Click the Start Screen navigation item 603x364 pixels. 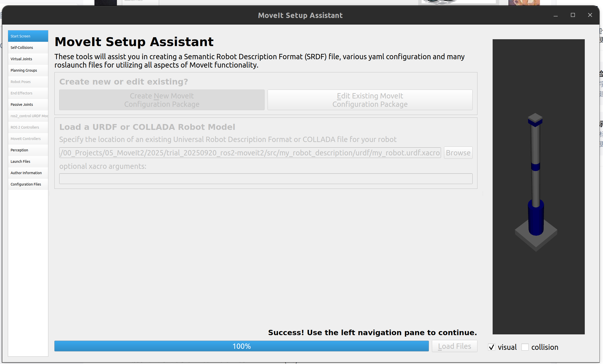pyautogui.click(x=21, y=36)
